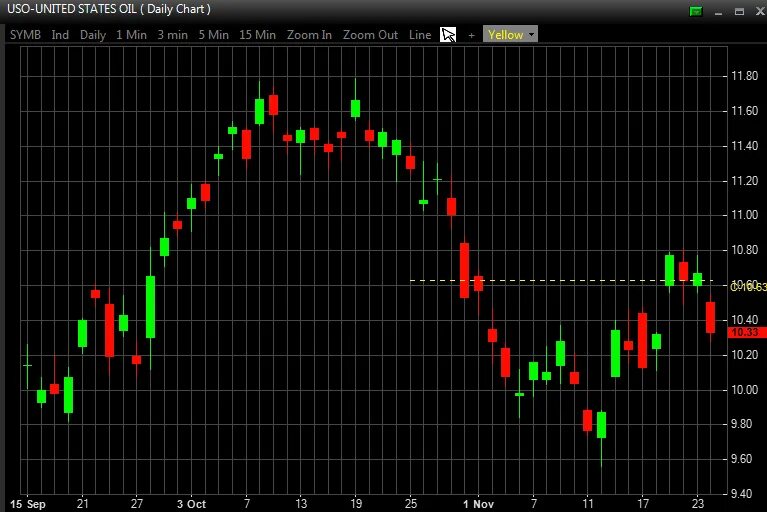The height and width of the screenshot is (512, 767).
Task: Minimize the USO chart window
Action: pyautogui.click(x=718, y=12)
